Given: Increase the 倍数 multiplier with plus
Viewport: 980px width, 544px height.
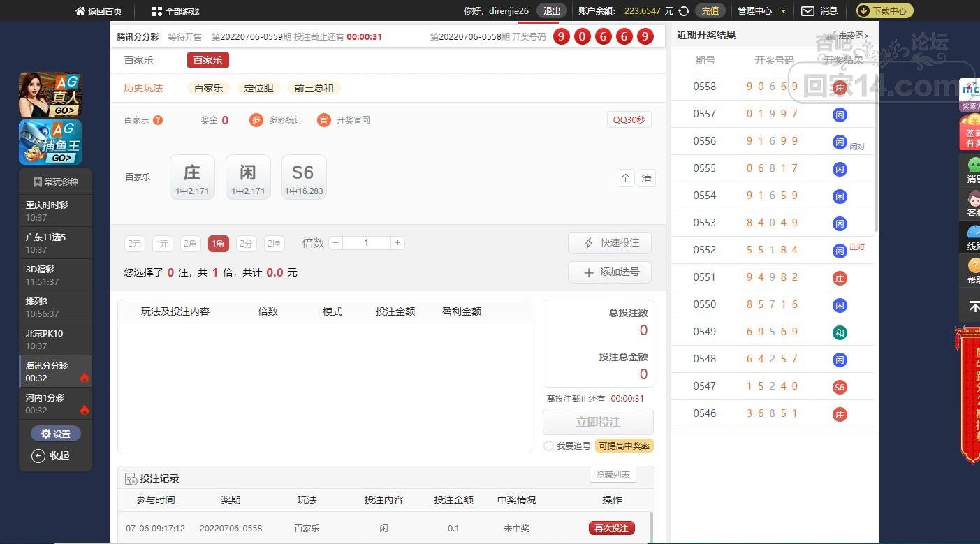Looking at the screenshot, I should coord(397,243).
